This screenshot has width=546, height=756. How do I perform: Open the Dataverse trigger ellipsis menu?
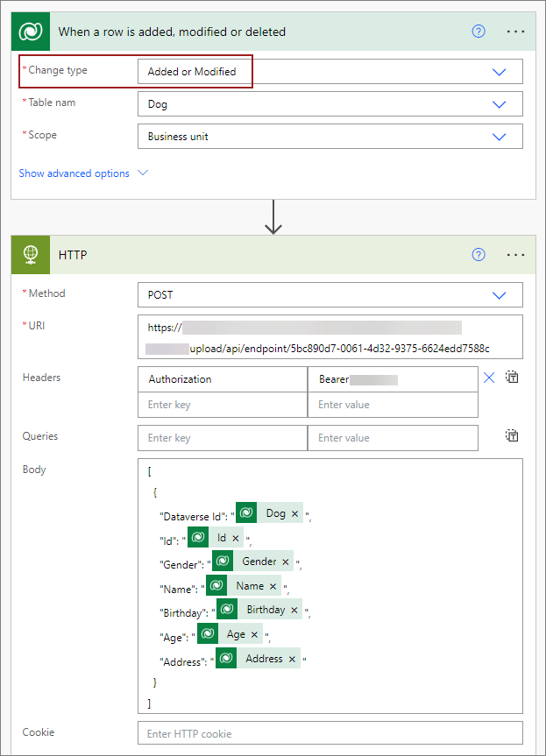coord(515,31)
